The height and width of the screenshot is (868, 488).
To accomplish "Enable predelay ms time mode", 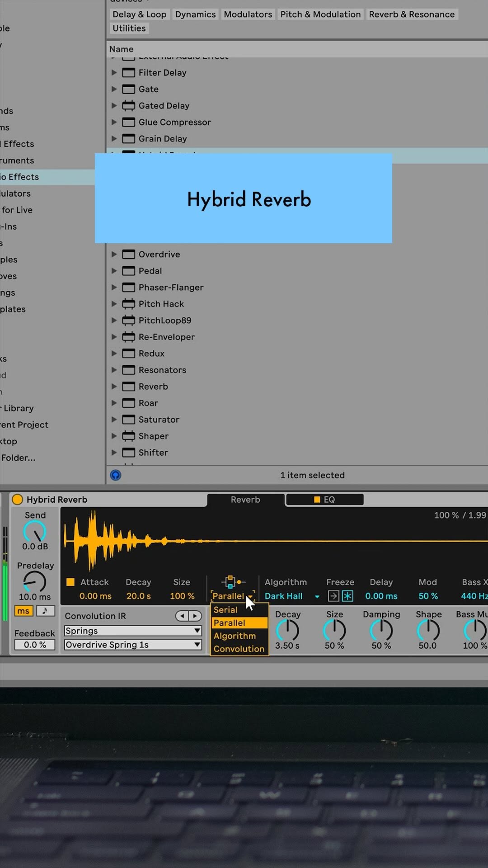I will coord(23,611).
